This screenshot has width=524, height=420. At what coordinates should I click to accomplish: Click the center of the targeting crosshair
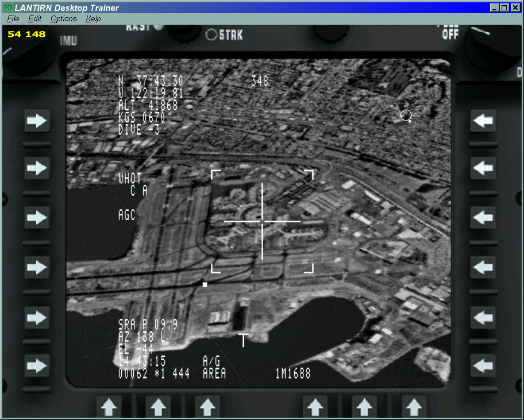pos(263,221)
